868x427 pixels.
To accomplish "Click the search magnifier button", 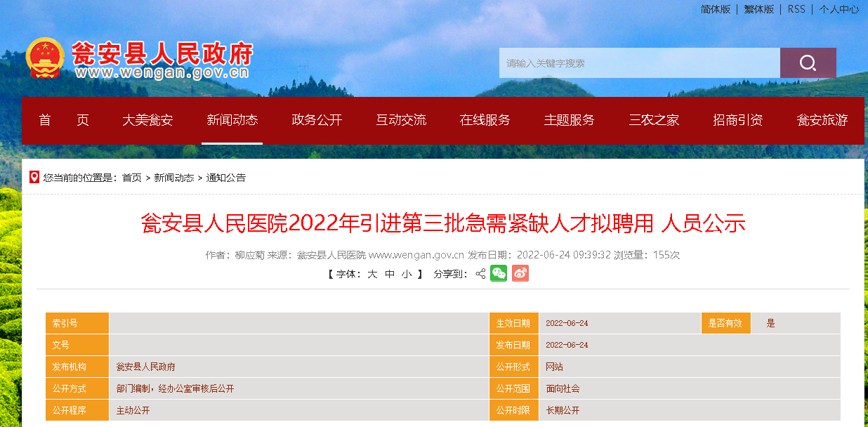I will (x=808, y=63).
